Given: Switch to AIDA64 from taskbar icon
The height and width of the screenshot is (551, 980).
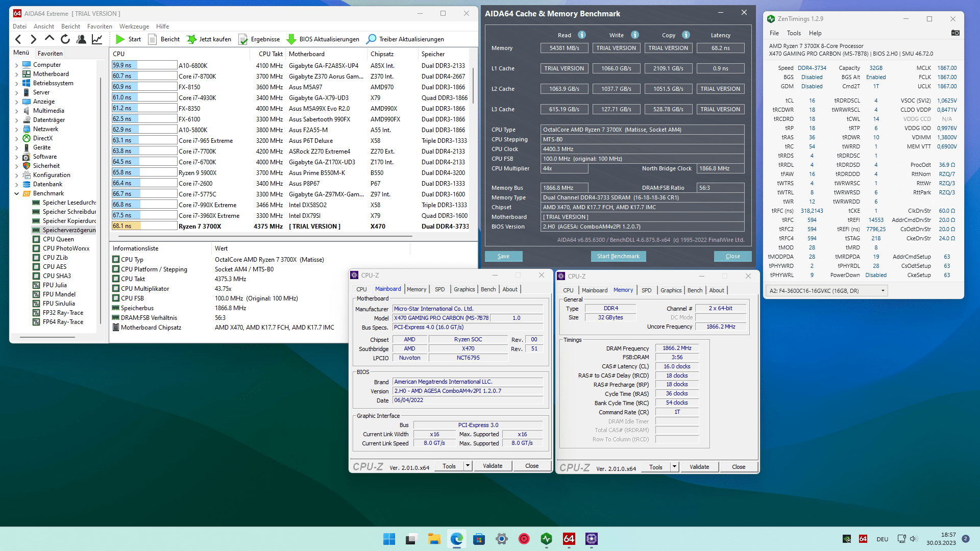Looking at the screenshot, I should 569,539.
